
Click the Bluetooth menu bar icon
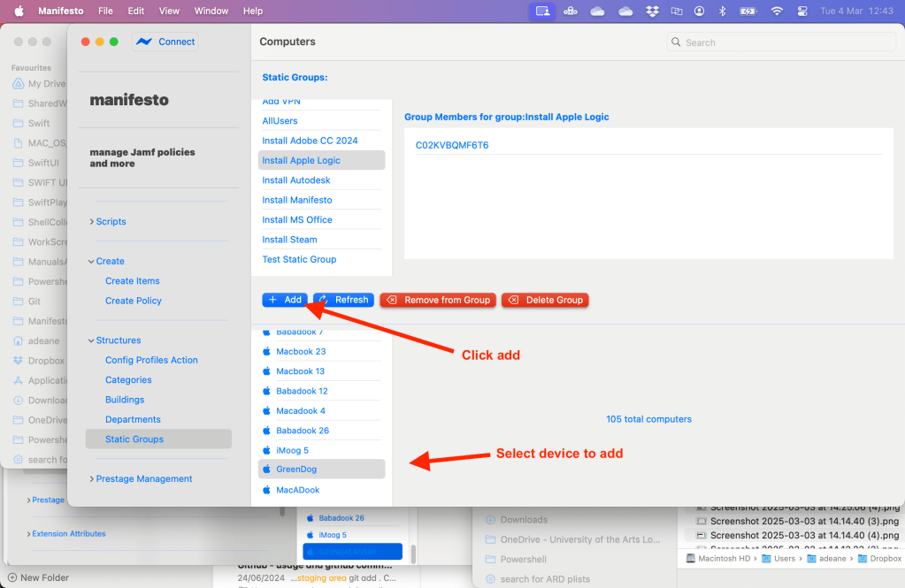[x=722, y=11]
